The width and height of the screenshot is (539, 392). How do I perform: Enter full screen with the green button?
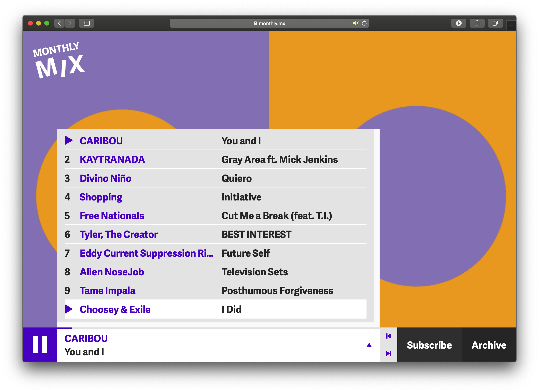[47, 23]
